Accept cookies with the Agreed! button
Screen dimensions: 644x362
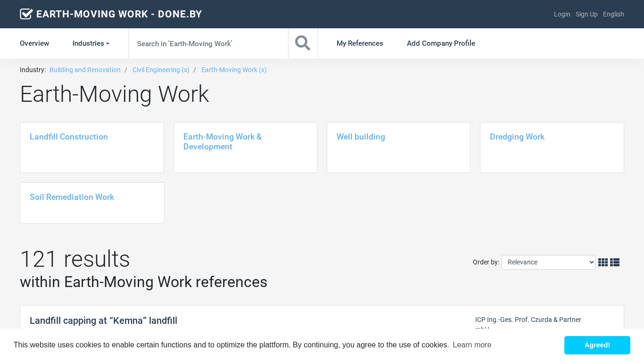click(x=597, y=345)
